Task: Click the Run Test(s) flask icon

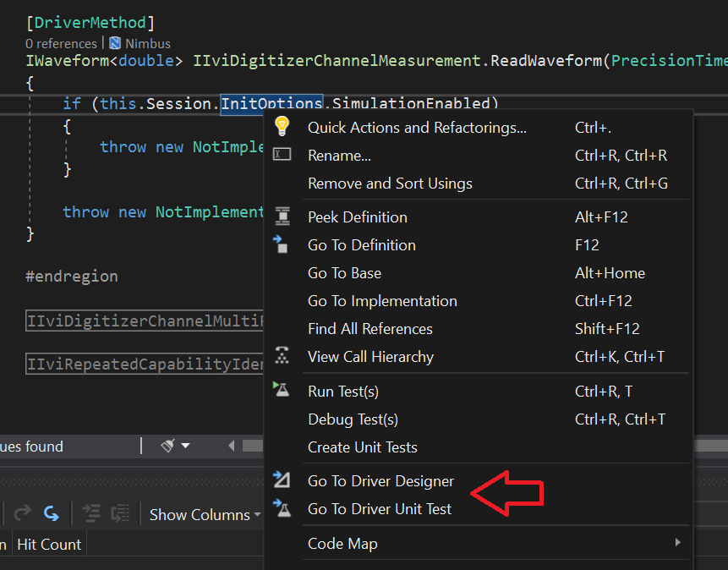Action: [x=281, y=389]
